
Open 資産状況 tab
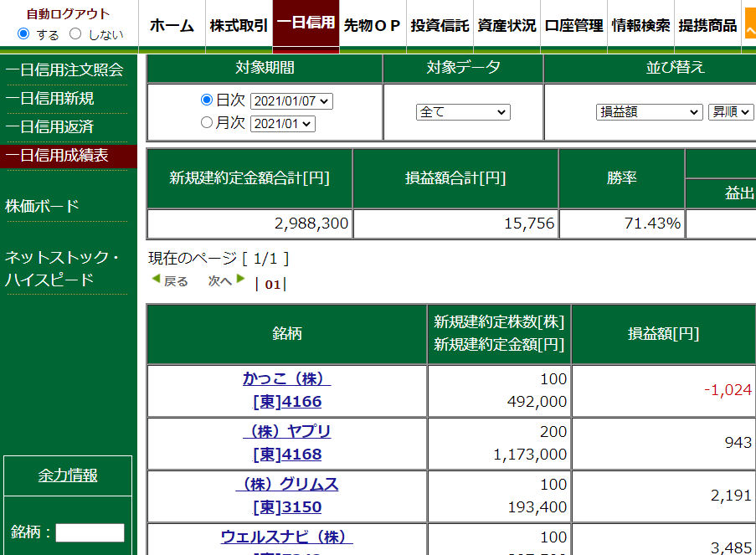click(507, 25)
